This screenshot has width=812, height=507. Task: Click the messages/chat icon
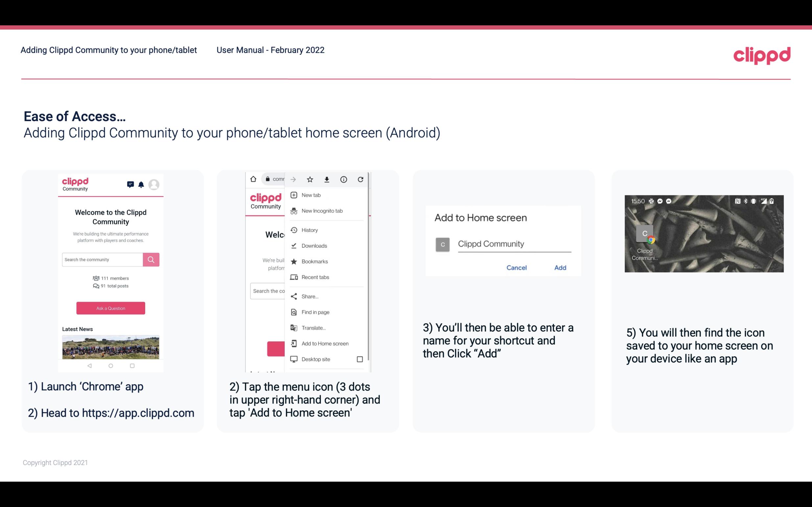(130, 185)
